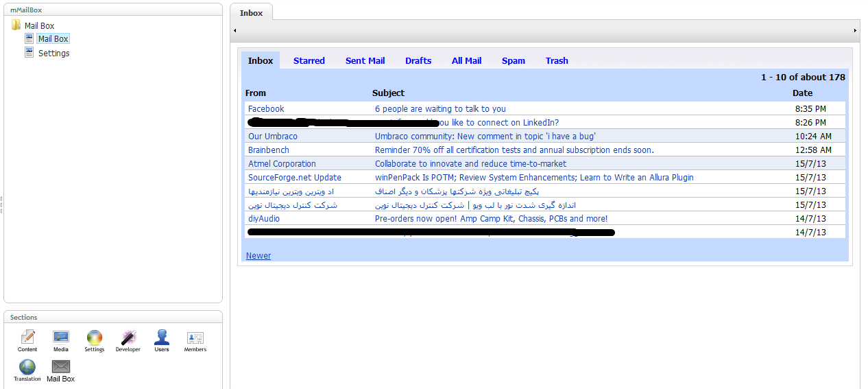
Task: Click the 8:26 PM date cell
Action: point(810,122)
